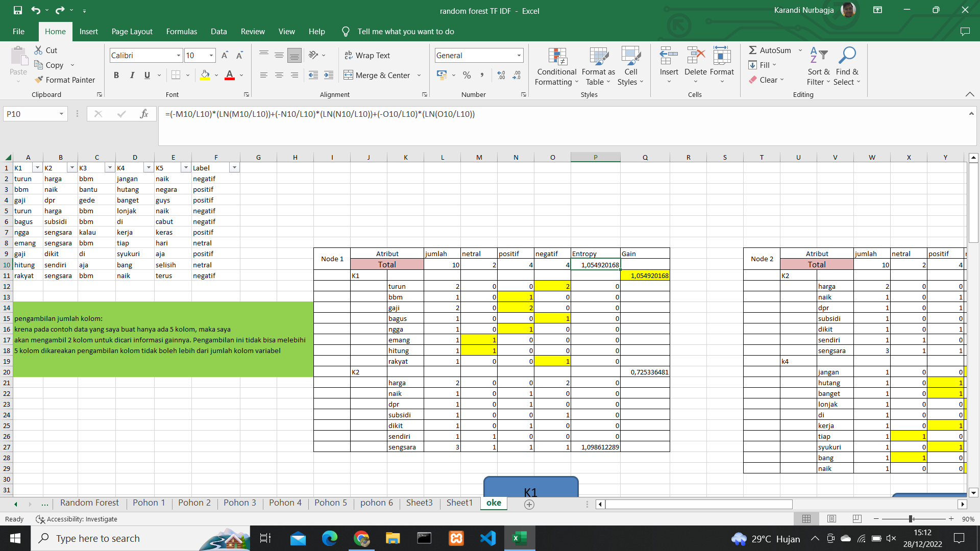Click the AutoSum button
Image resolution: width=980 pixels, height=551 pixels.
click(x=770, y=50)
